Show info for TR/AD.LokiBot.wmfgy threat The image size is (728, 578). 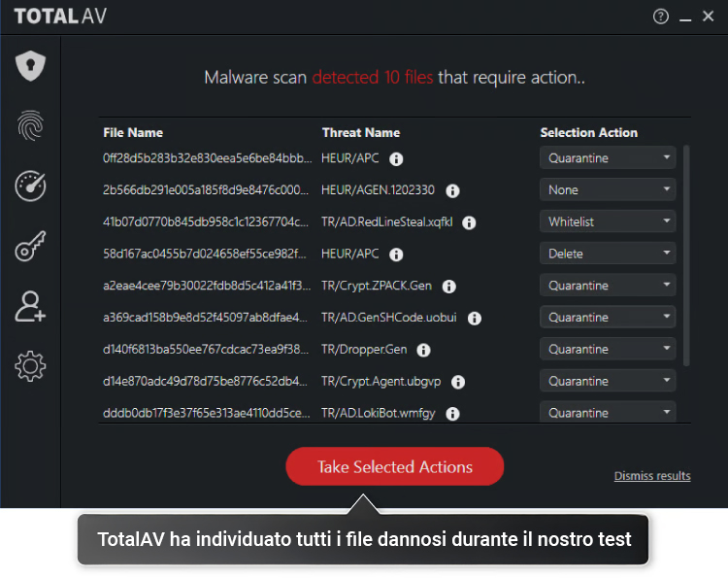pyautogui.click(x=452, y=414)
